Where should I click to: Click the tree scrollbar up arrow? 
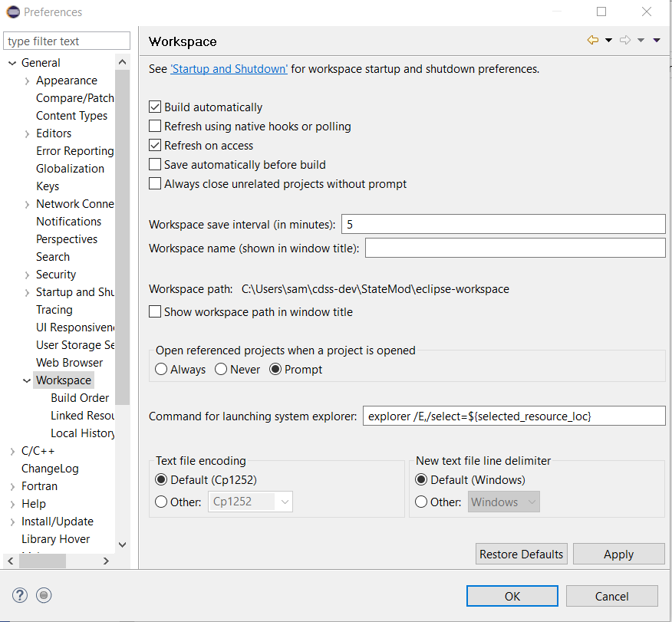[122, 63]
